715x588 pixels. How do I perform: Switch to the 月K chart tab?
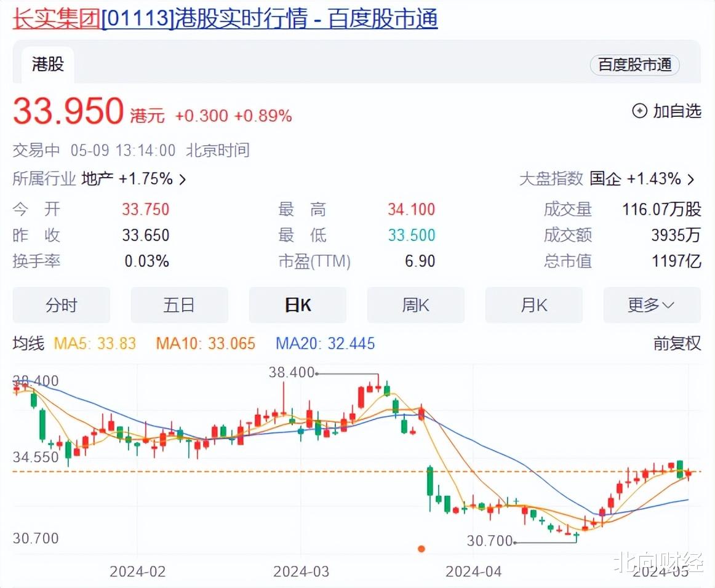pos(533,305)
